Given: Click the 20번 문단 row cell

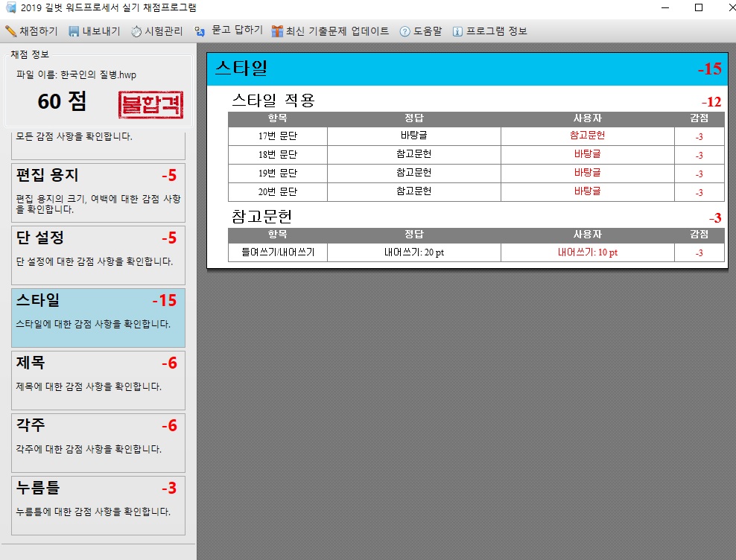Looking at the screenshot, I should [x=278, y=191].
